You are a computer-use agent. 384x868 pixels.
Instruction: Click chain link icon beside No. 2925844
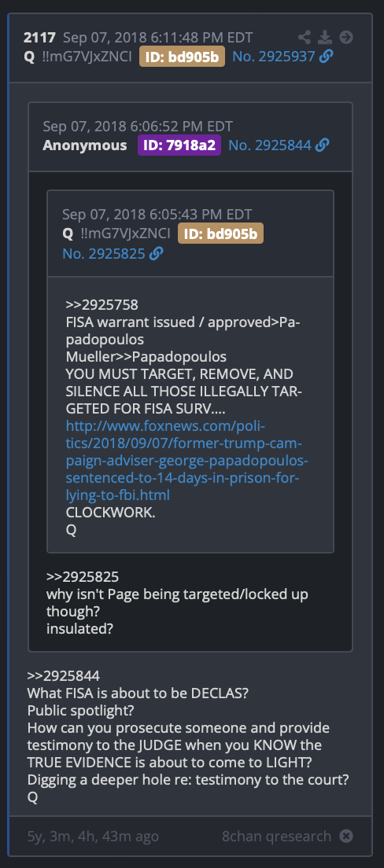point(323,145)
